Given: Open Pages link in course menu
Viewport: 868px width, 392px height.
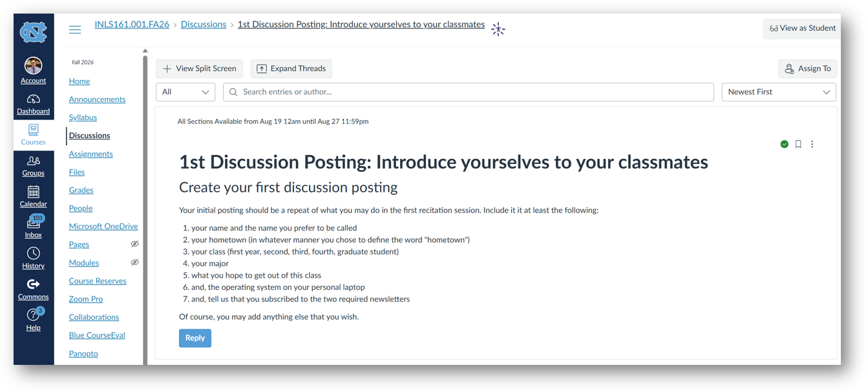Looking at the screenshot, I should (x=79, y=244).
